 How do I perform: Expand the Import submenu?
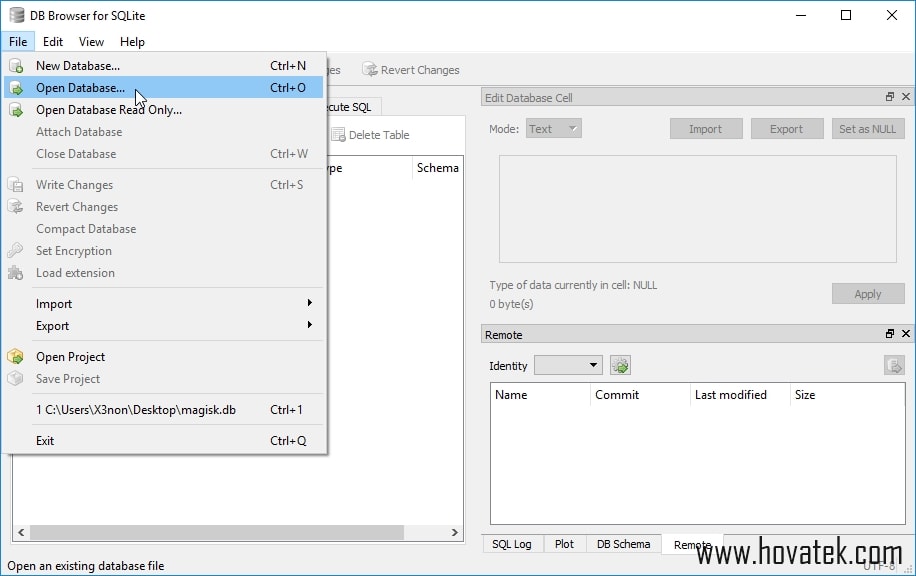(x=164, y=304)
